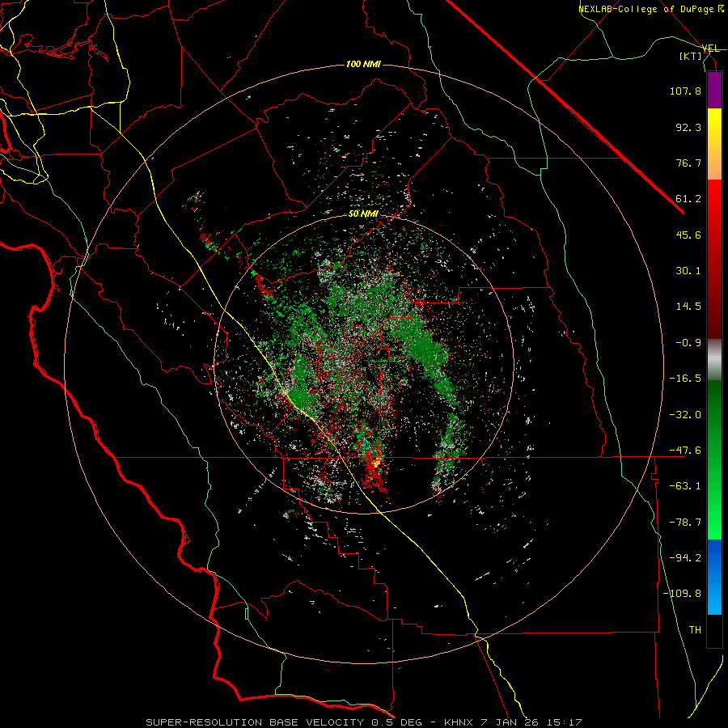Click the -32.0 velocity scale value

click(x=685, y=415)
